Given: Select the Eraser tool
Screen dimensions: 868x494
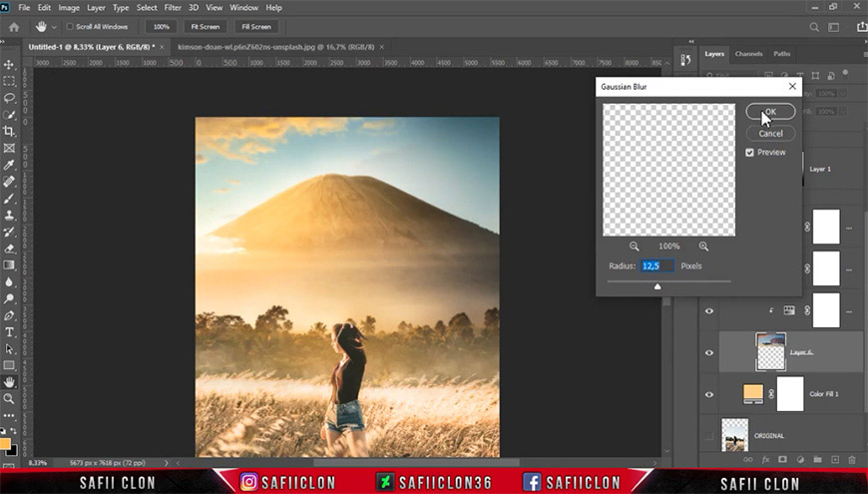Looking at the screenshot, I should coord(9,248).
